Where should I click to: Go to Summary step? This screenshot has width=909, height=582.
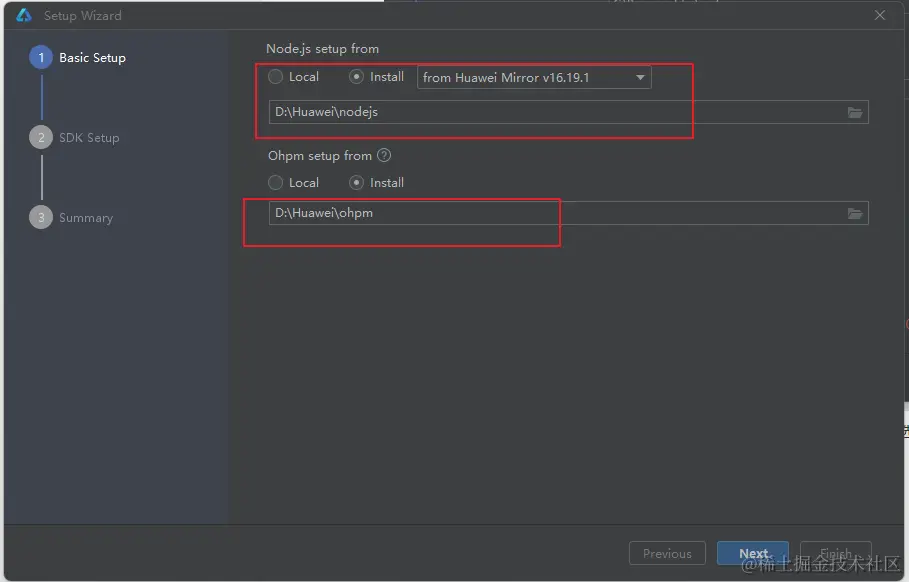point(71,217)
